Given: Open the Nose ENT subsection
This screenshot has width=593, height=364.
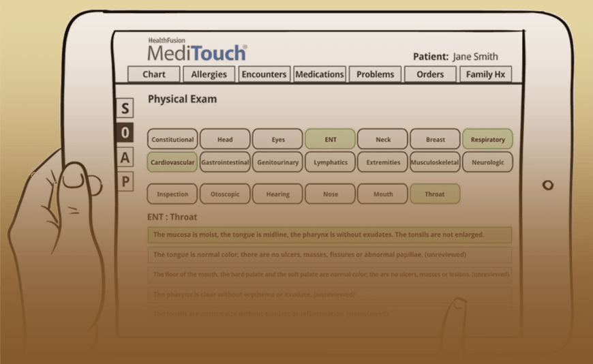Looking at the screenshot, I should [330, 194].
